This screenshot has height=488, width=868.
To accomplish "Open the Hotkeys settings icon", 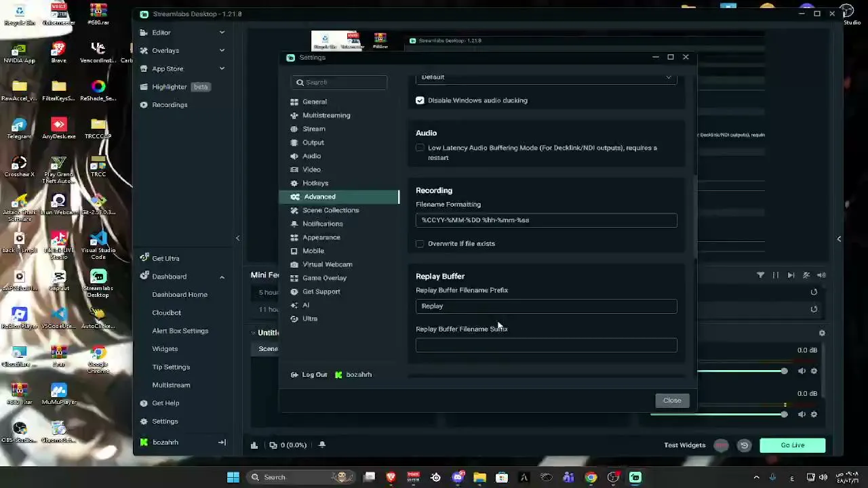I will pos(294,183).
